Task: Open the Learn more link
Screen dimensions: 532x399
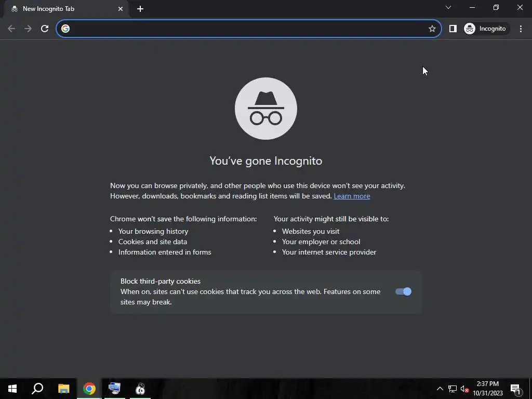Action: [x=352, y=196]
